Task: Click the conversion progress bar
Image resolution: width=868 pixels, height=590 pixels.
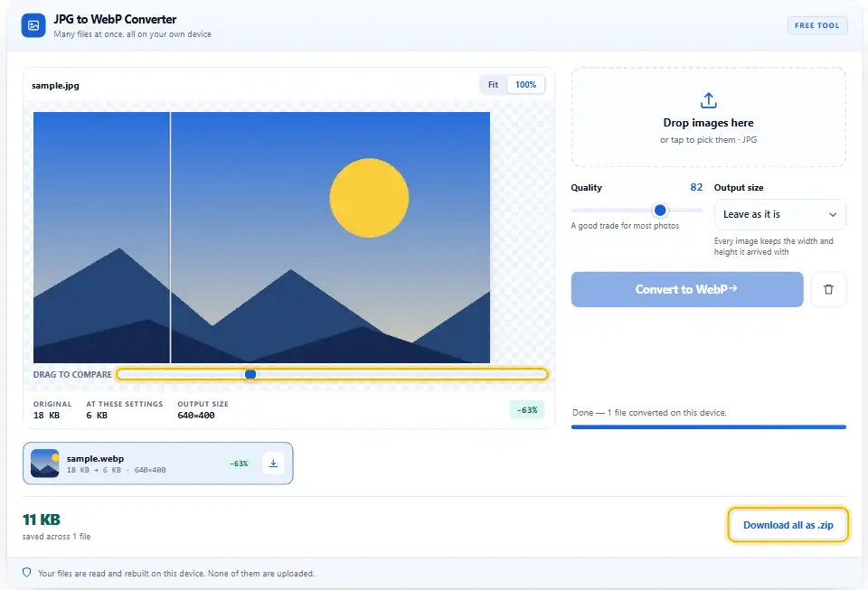Action: point(708,426)
